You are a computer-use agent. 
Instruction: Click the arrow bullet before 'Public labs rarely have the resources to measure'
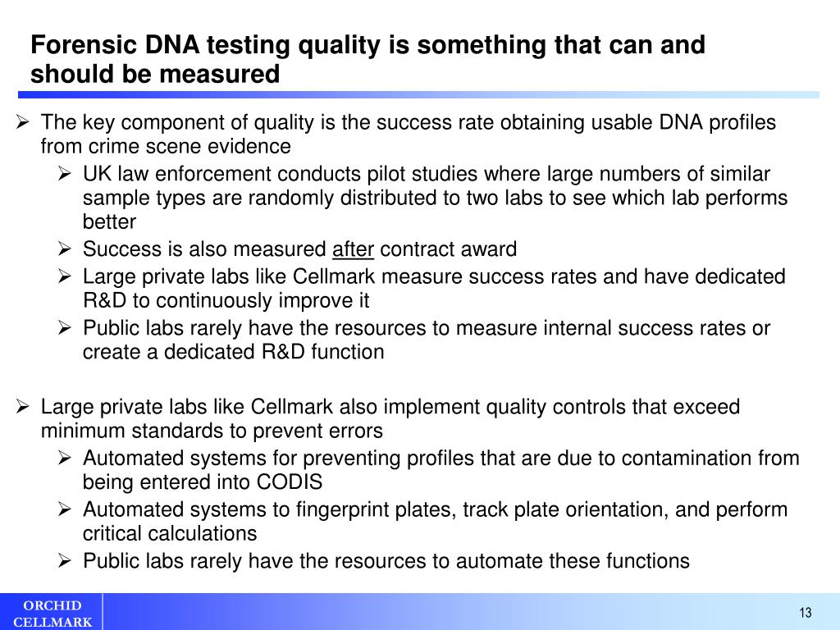click(x=64, y=328)
